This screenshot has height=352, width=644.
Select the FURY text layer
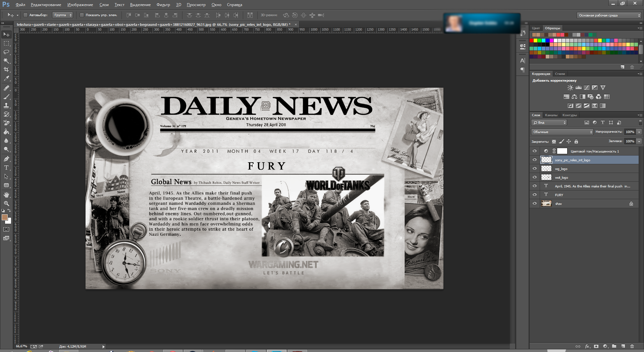point(590,195)
